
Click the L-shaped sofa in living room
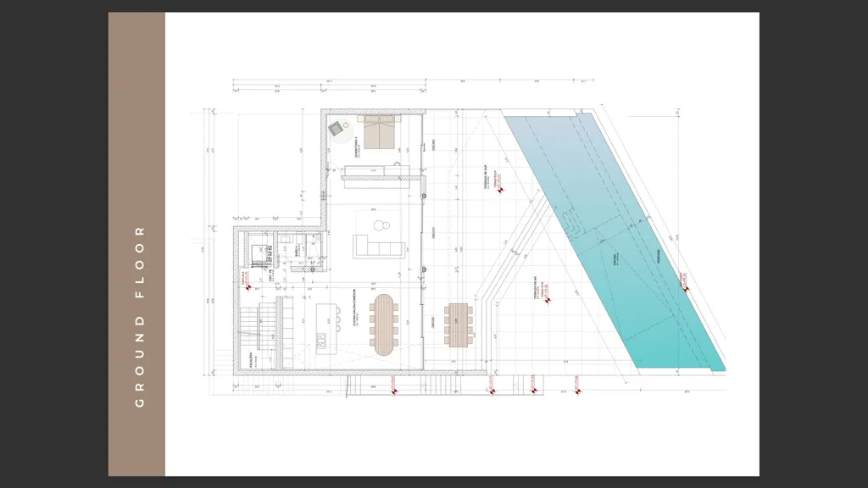377,246
